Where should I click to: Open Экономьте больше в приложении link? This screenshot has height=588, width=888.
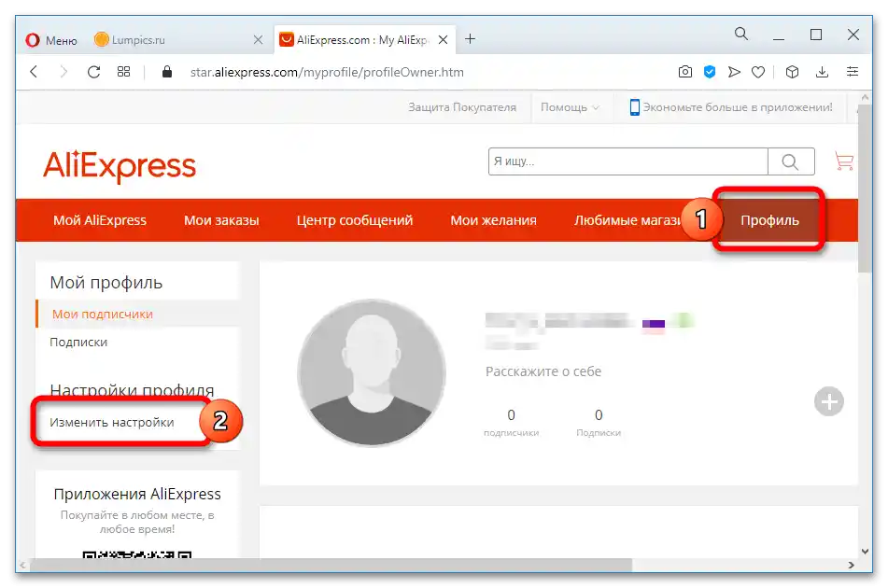pos(731,107)
